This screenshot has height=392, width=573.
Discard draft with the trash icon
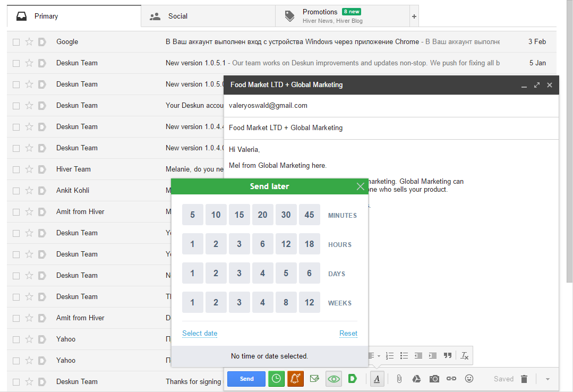point(524,379)
